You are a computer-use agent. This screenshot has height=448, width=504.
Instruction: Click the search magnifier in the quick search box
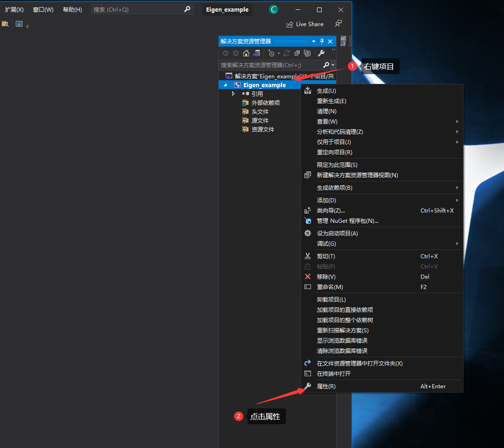[187, 9]
